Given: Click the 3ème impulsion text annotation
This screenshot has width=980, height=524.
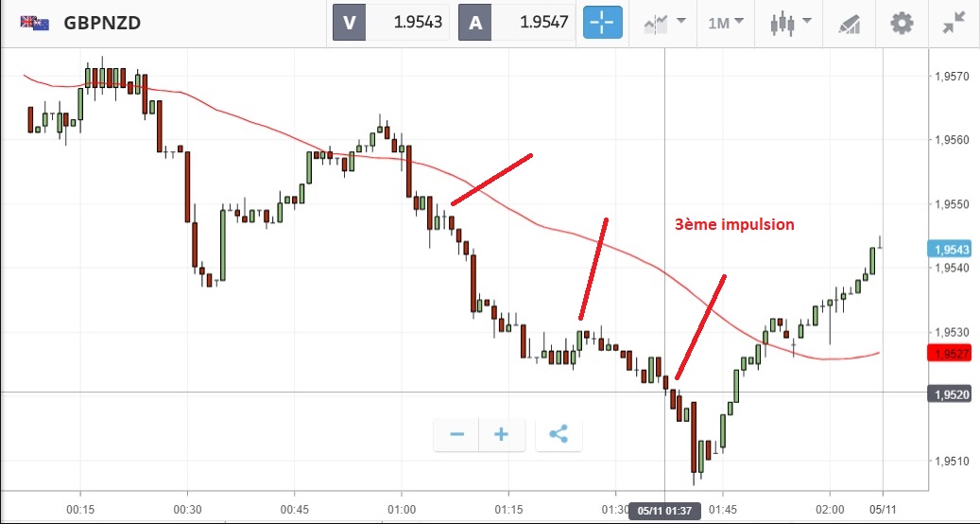Looking at the screenshot, I should [734, 224].
